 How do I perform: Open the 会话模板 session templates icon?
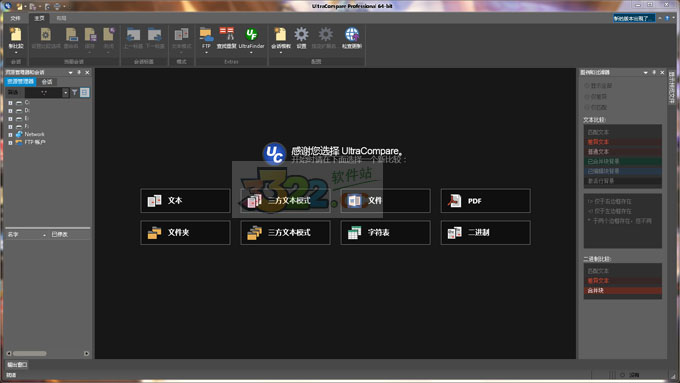(280, 35)
